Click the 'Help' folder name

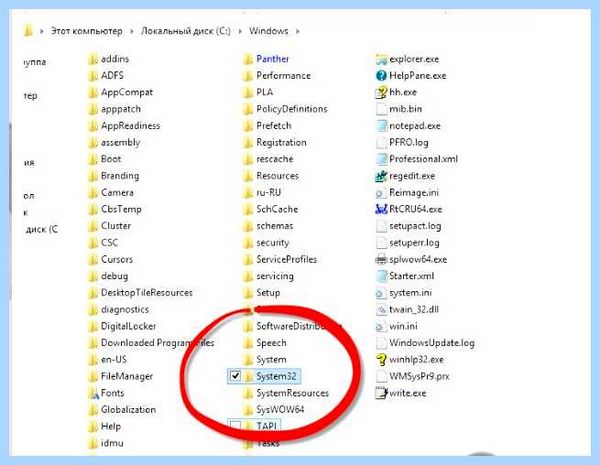coord(111,426)
